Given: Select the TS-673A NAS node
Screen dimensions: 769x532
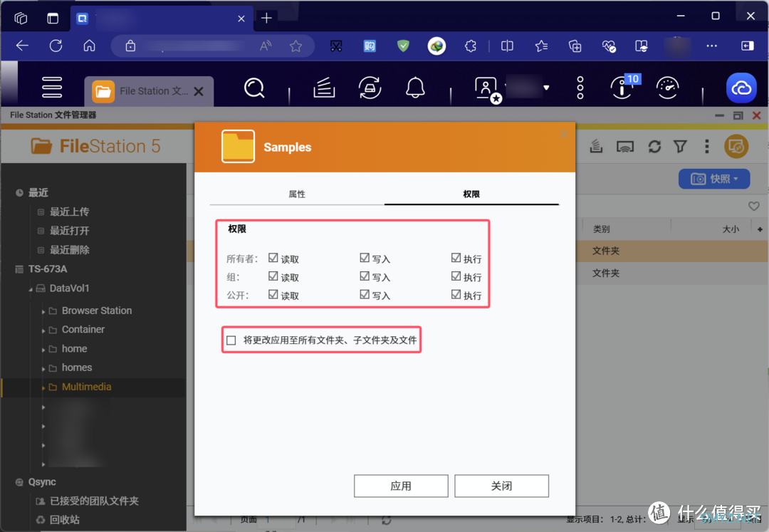Looking at the screenshot, I should 48,269.
